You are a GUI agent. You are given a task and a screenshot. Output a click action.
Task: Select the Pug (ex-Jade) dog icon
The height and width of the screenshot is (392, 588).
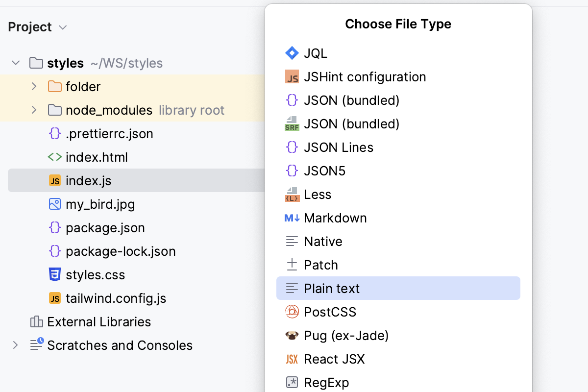click(292, 335)
